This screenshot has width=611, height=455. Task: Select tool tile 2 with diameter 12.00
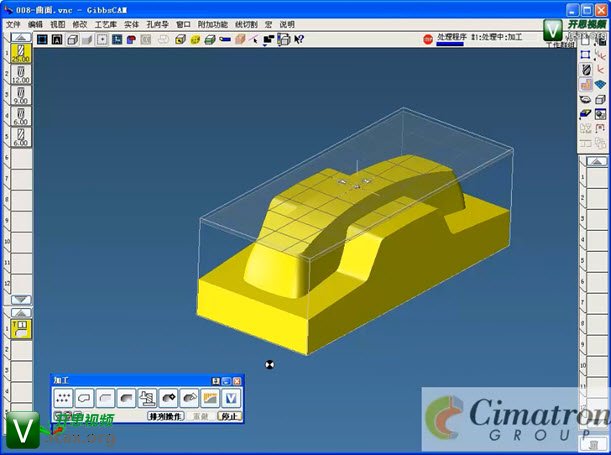click(21, 74)
